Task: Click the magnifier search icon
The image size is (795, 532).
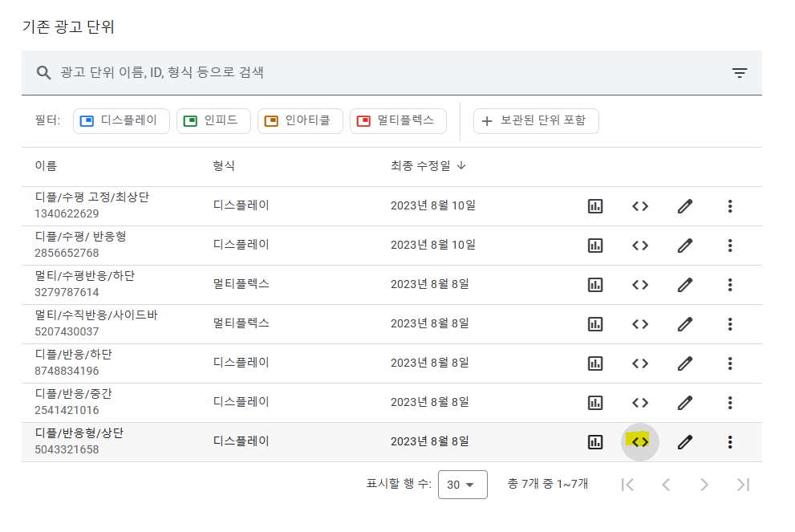Action: tap(43, 73)
